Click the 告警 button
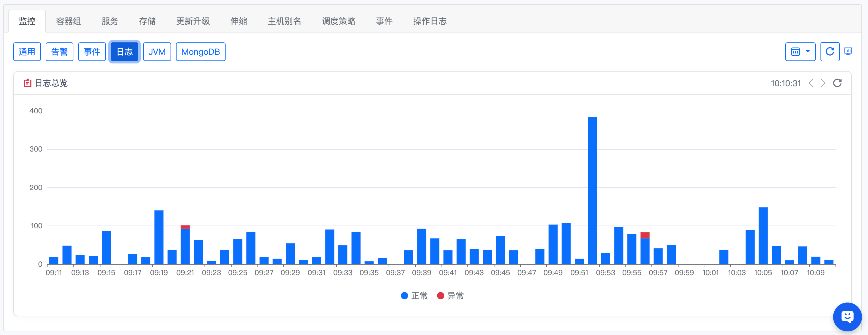868x335 pixels. (x=59, y=51)
